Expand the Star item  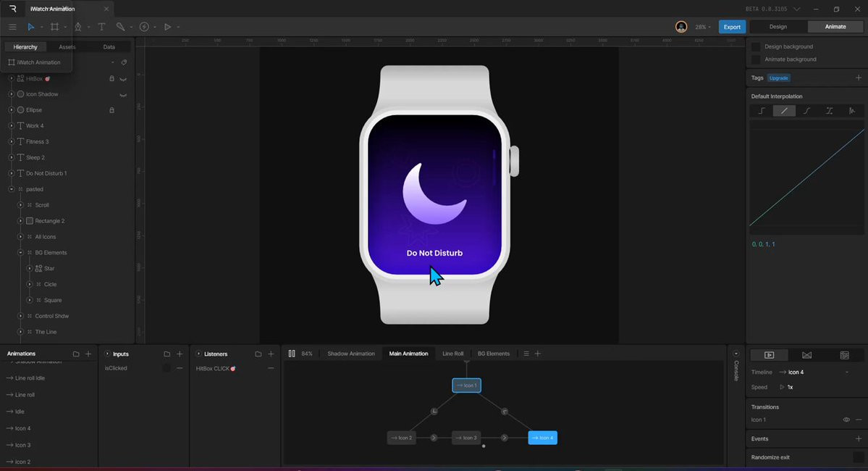[30, 268]
